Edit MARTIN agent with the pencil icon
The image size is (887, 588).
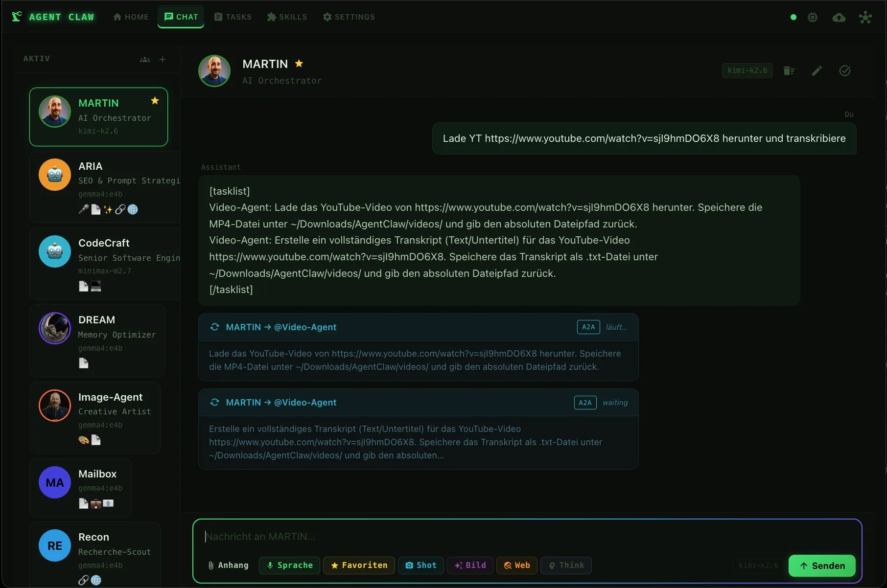click(817, 70)
